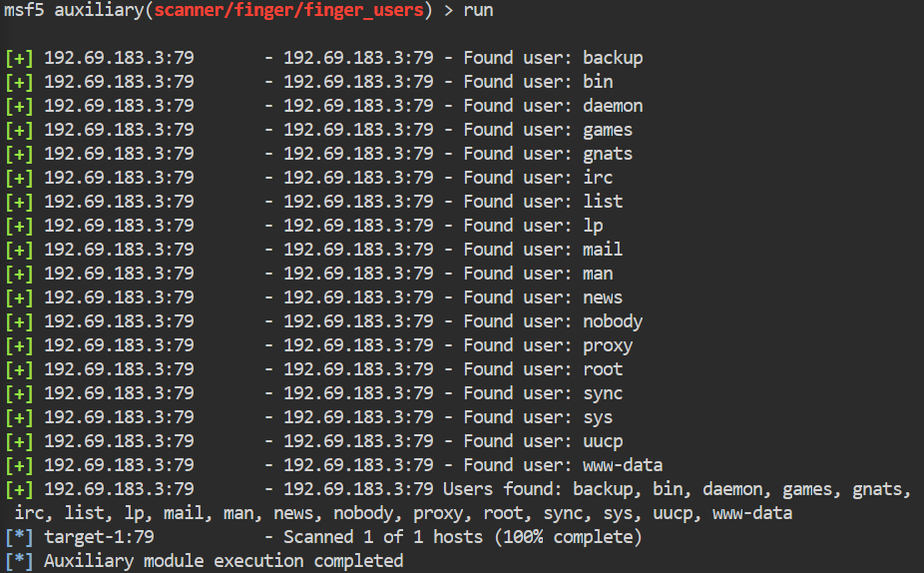The width and height of the screenshot is (924, 573).
Task: Click the scanner/finger/finger_users module name
Action: (284, 10)
